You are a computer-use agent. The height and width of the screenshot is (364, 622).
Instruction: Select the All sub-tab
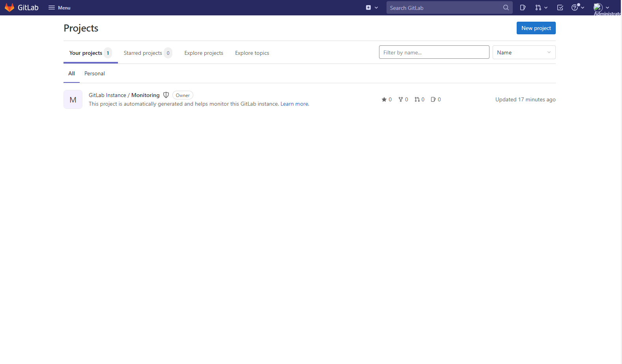(71, 73)
